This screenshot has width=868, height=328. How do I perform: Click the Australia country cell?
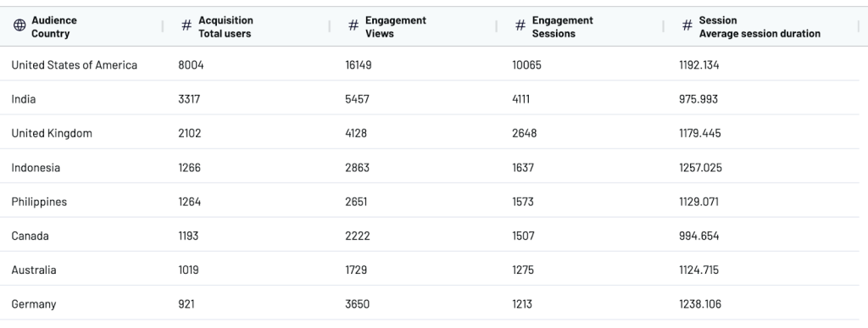pos(34,270)
